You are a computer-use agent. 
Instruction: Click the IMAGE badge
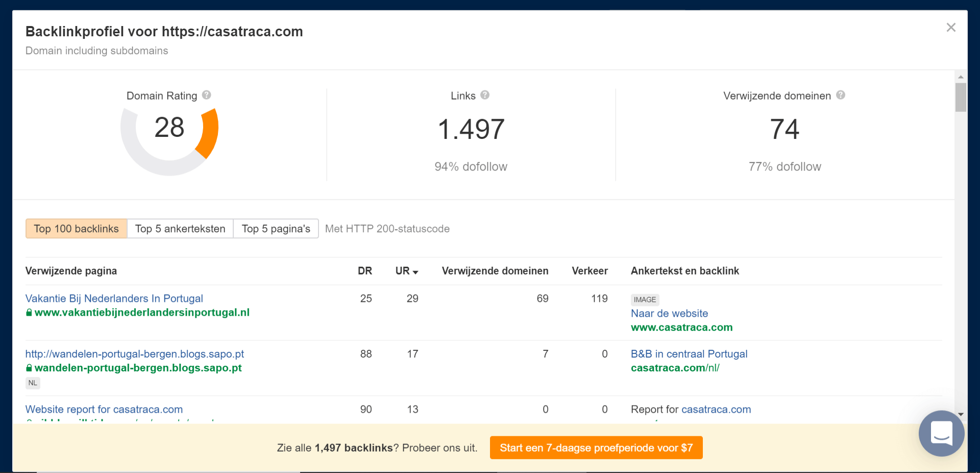[x=645, y=300]
